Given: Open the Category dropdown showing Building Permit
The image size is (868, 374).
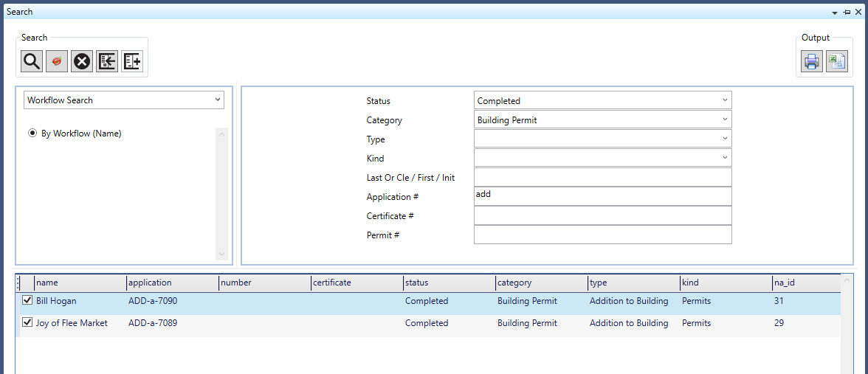Looking at the screenshot, I should [725, 120].
